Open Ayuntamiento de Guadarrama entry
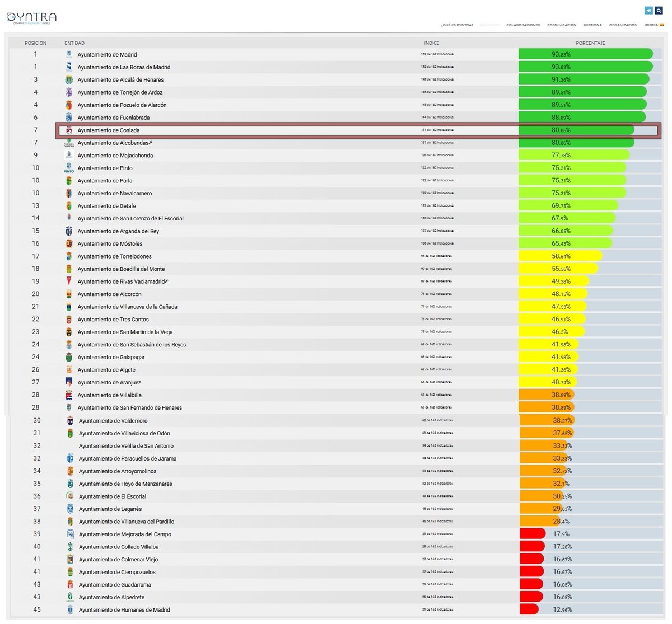 115,585
